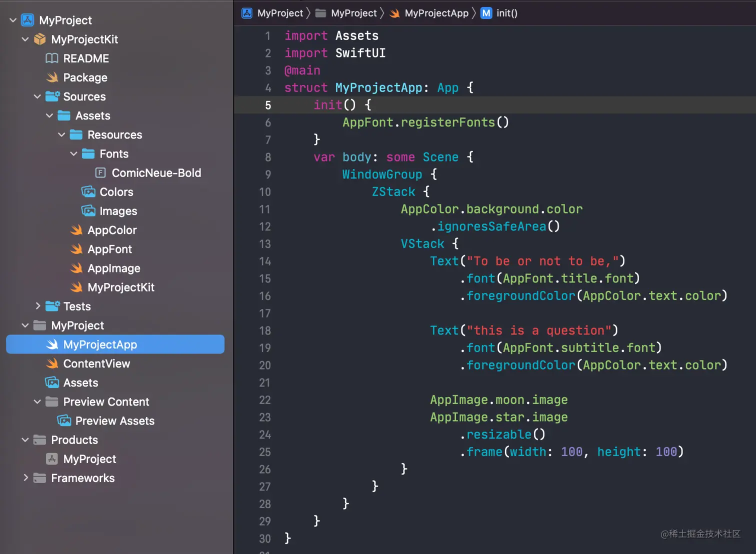Click line number 22 in the gutter

265,400
